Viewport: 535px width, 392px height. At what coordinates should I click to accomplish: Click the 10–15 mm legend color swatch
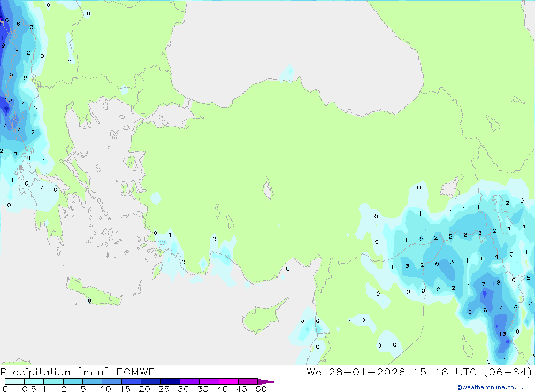112,381
